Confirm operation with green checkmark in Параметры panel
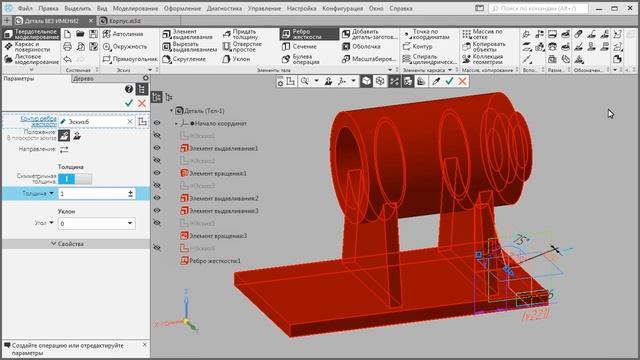640x360 pixels. (x=129, y=103)
